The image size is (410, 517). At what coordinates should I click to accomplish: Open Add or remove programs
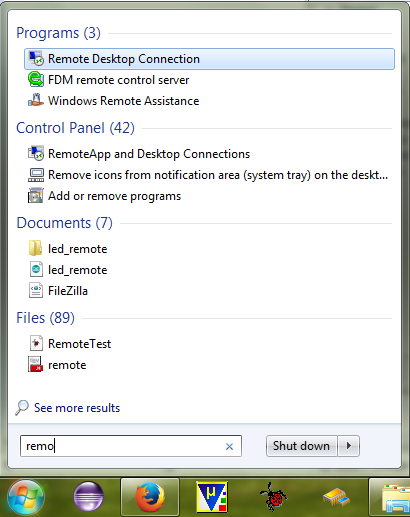(105, 196)
